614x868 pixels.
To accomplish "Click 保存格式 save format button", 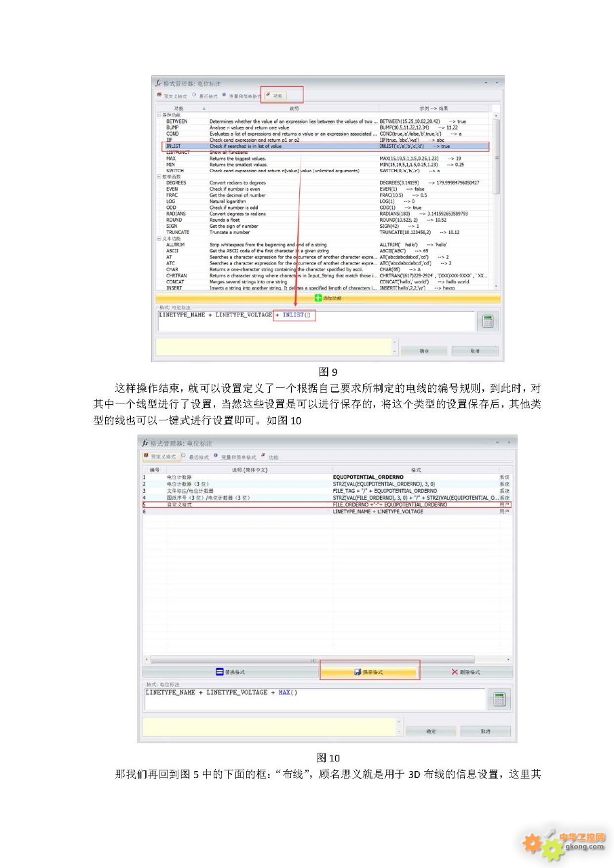I will 369,672.
